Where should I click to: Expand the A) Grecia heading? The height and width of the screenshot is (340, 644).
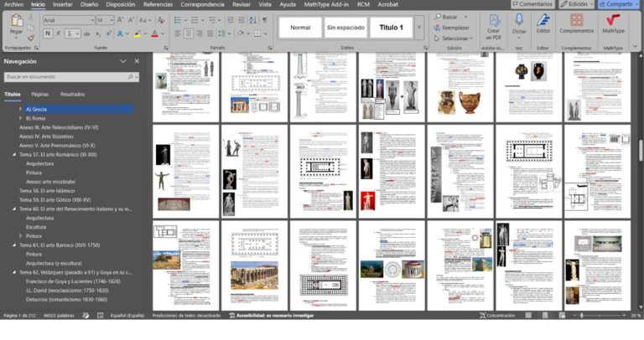click(20, 109)
